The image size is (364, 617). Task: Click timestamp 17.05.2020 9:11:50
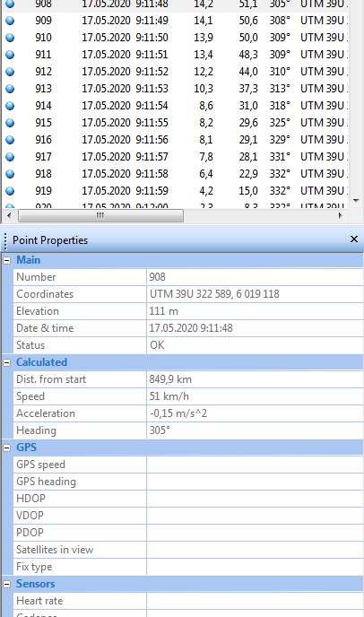(x=126, y=38)
